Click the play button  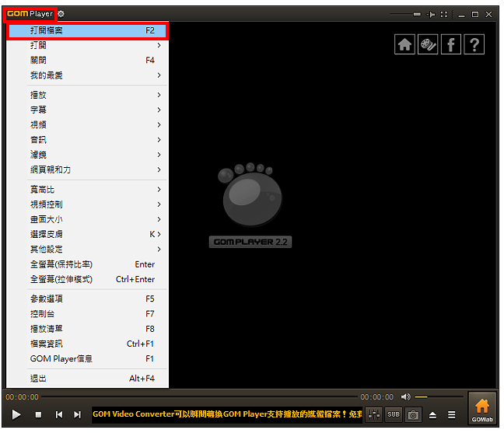click(x=16, y=414)
